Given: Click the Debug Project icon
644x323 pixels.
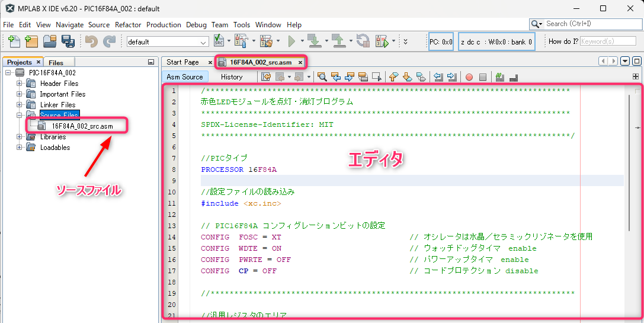Looking at the screenshot, I should 382,41.
